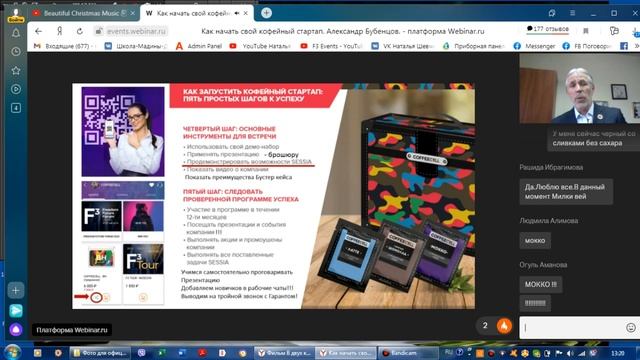
Task: Reload the webinar page
Action: point(80,31)
